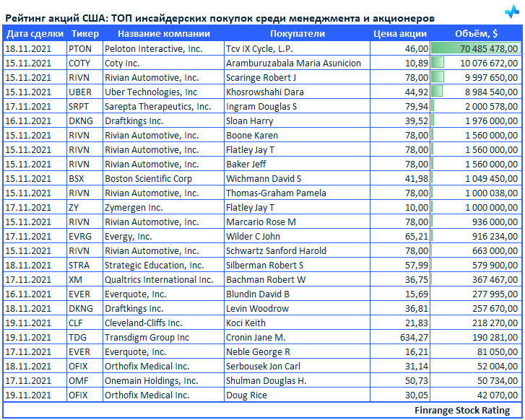
Task: Select the 'Дата сделки' column header
Action: pyautogui.click(x=35, y=34)
